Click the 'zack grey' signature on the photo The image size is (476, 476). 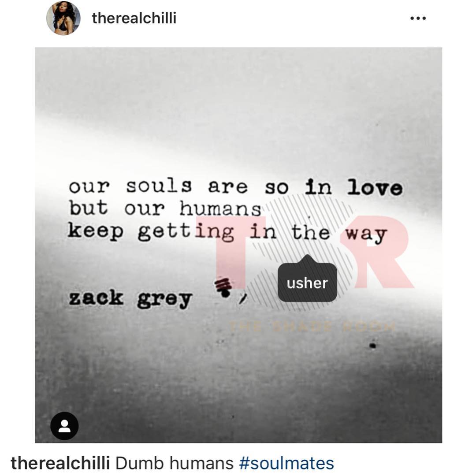(x=130, y=298)
